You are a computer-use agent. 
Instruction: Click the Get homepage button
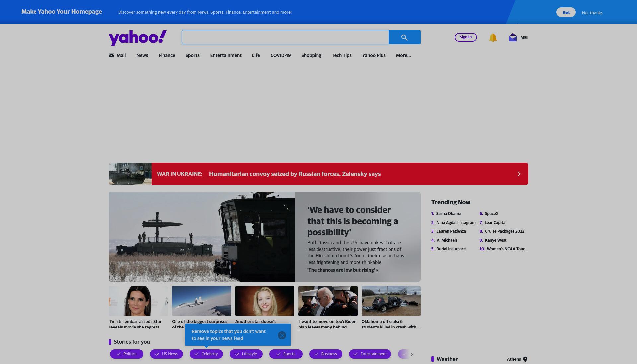566,12
